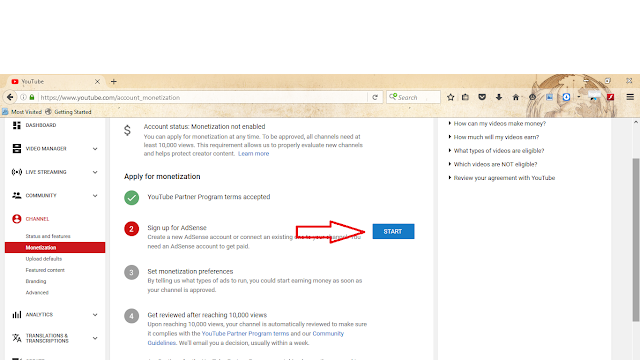Open Getting Started bookmark
Screen dimensions: 640x360
[69, 112]
